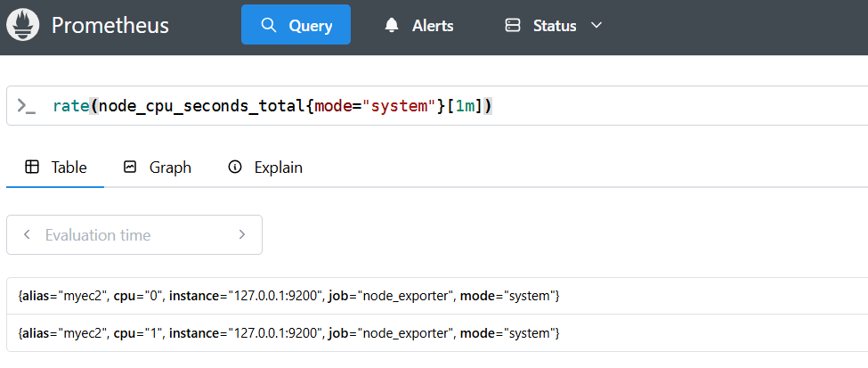
Task: Click the magnifier icon in Query button
Action: click(x=269, y=25)
